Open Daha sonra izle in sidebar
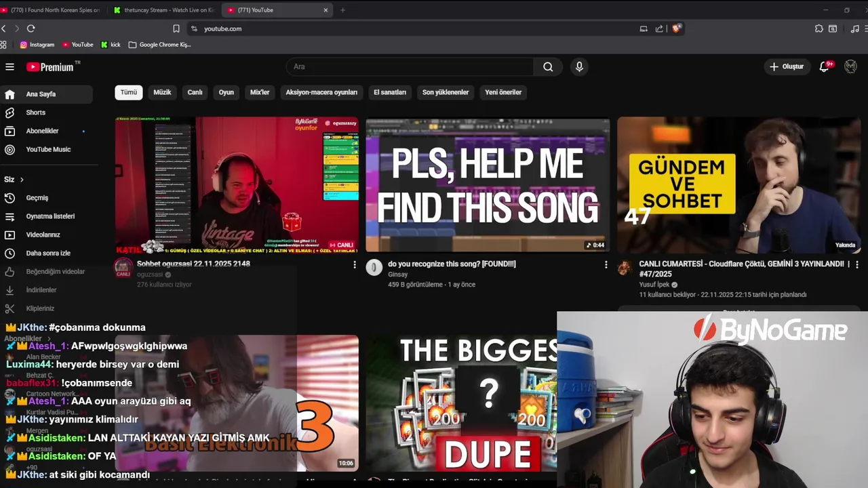This screenshot has width=868, height=488. click(46, 253)
